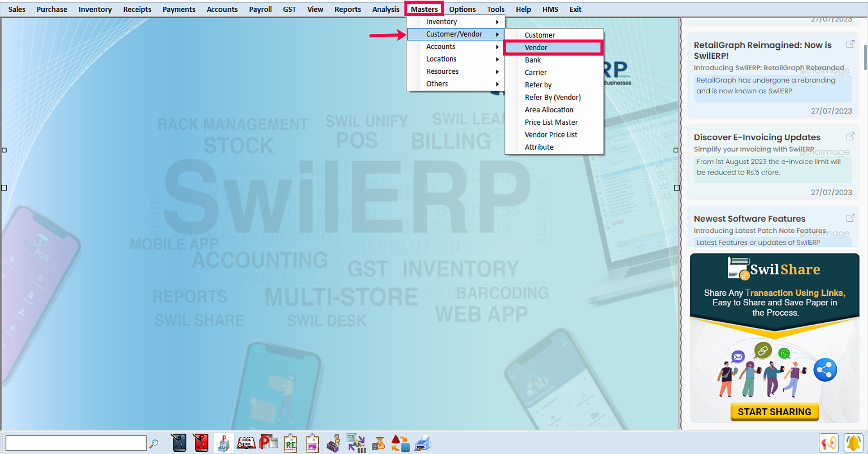The height and width of the screenshot is (454, 868).
Task: Click the red triangle and blue square shapes icon
Action: tap(400, 443)
